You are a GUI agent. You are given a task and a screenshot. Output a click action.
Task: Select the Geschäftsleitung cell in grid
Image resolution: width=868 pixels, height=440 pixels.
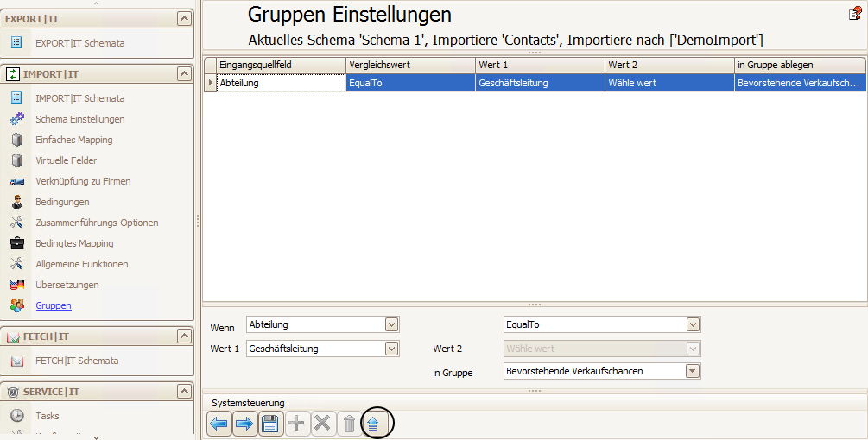(x=541, y=83)
